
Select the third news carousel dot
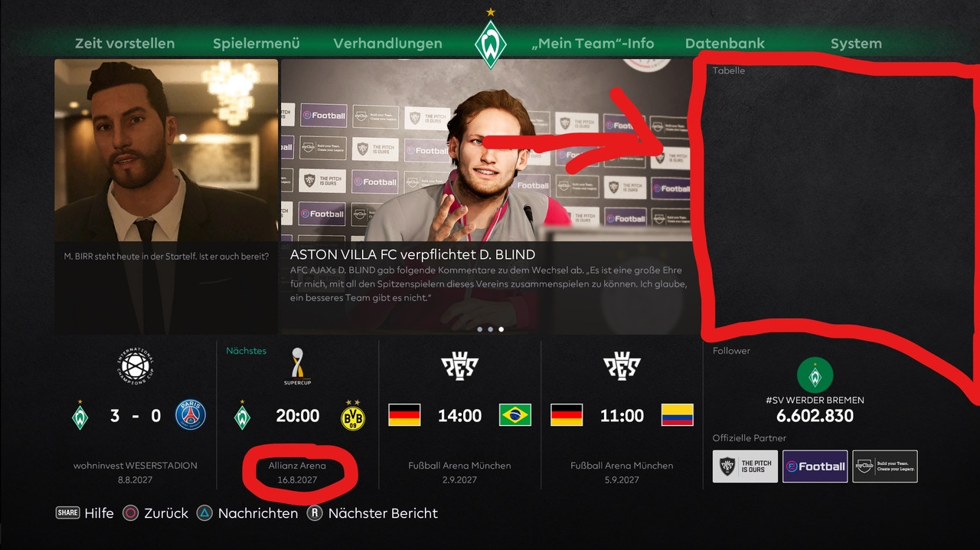click(x=501, y=329)
